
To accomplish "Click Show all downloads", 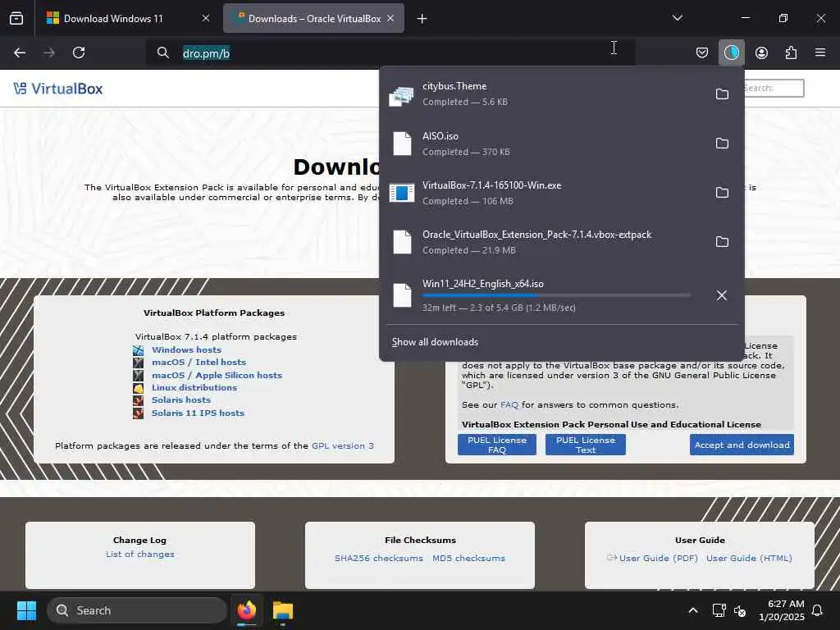I will 435,342.
